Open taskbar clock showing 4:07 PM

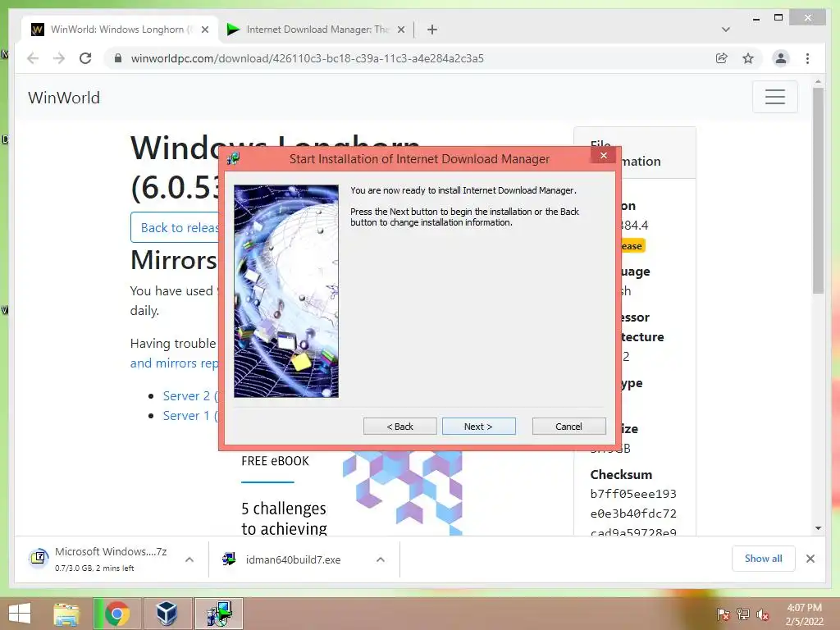(804, 614)
